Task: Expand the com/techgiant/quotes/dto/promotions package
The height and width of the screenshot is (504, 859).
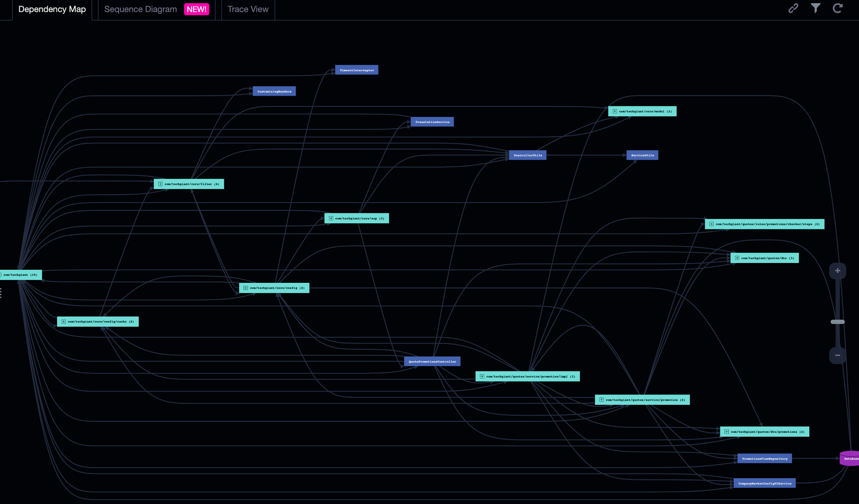Action: click(x=727, y=431)
